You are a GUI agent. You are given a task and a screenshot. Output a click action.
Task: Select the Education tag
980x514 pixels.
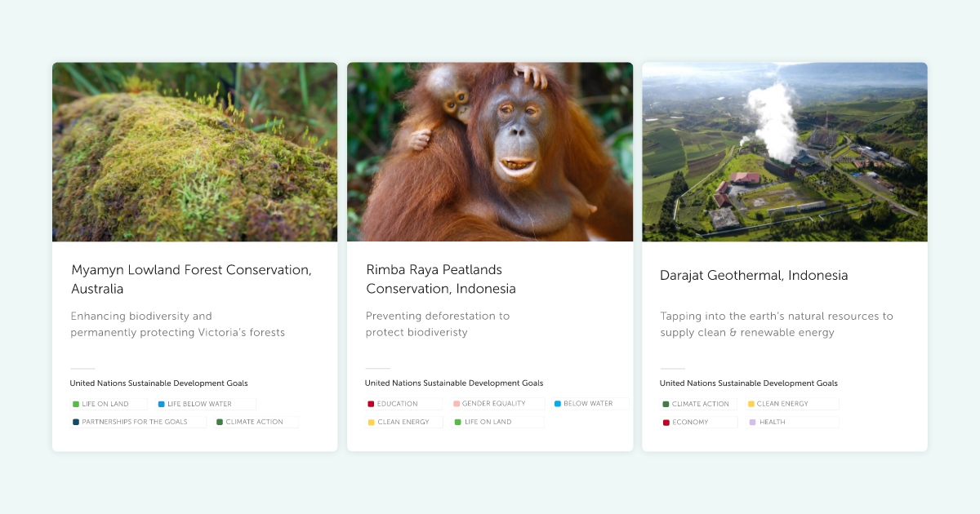pyautogui.click(x=398, y=404)
